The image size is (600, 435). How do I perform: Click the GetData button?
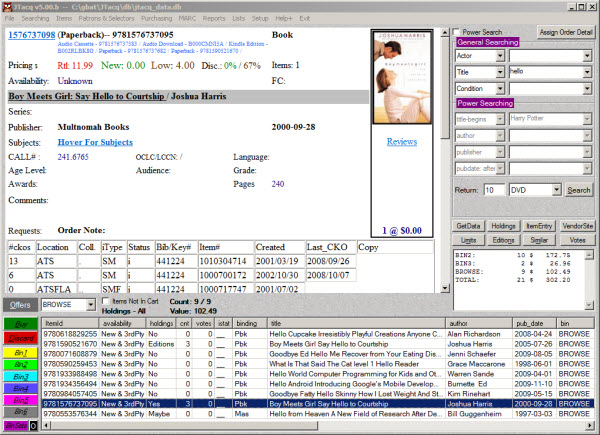468,226
